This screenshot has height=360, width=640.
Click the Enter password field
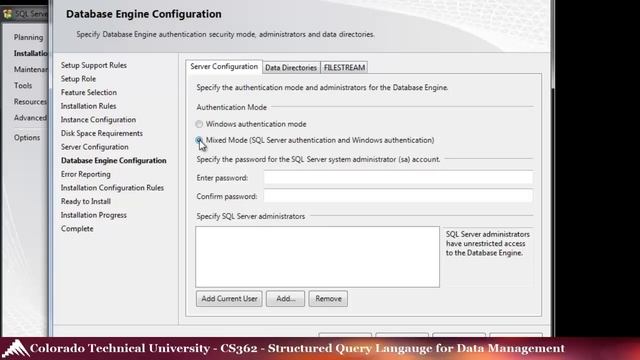(398, 178)
